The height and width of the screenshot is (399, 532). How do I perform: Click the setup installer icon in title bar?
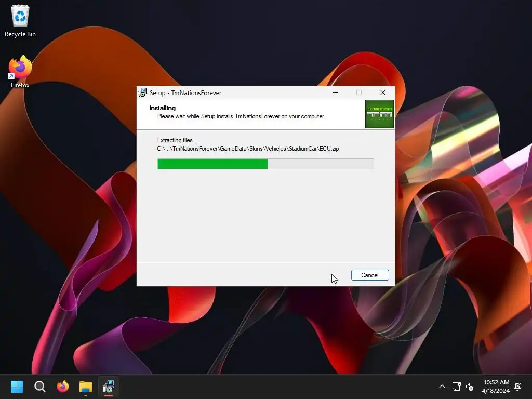click(x=142, y=92)
